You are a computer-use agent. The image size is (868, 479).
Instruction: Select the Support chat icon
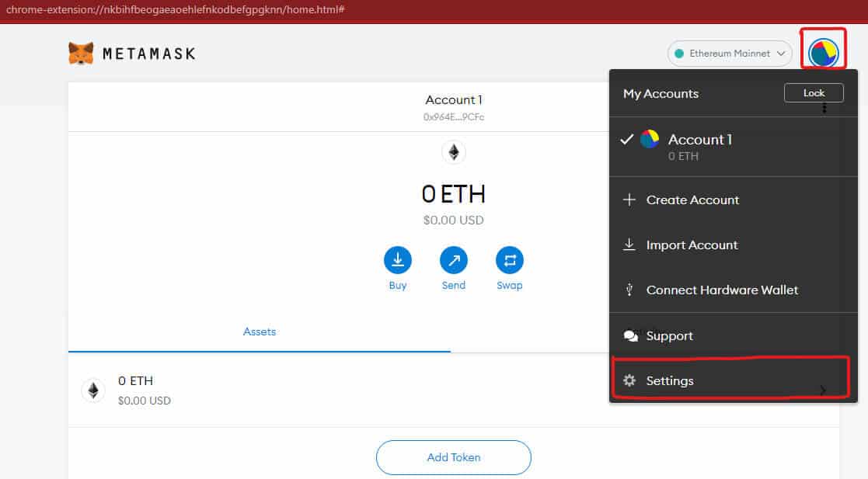click(x=629, y=335)
